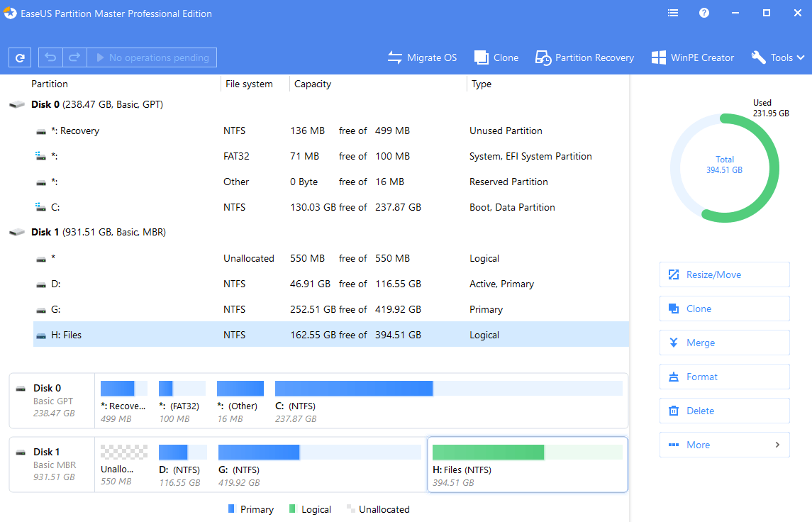Open the Tools dropdown menu
Viewport: 812px width, 522px height.
coord(777,57)
